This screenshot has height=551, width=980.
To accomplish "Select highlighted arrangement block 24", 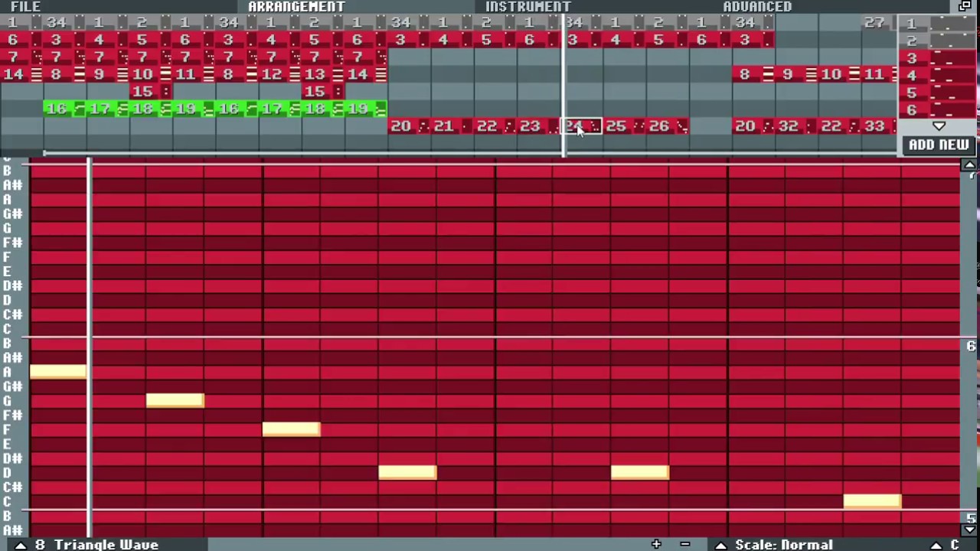I will [x=582, y=126].
